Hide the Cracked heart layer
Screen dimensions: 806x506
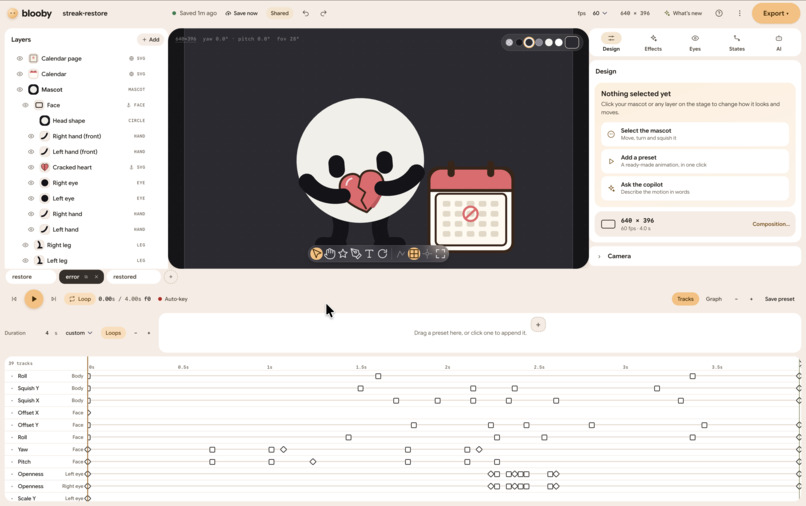point(31,167)
